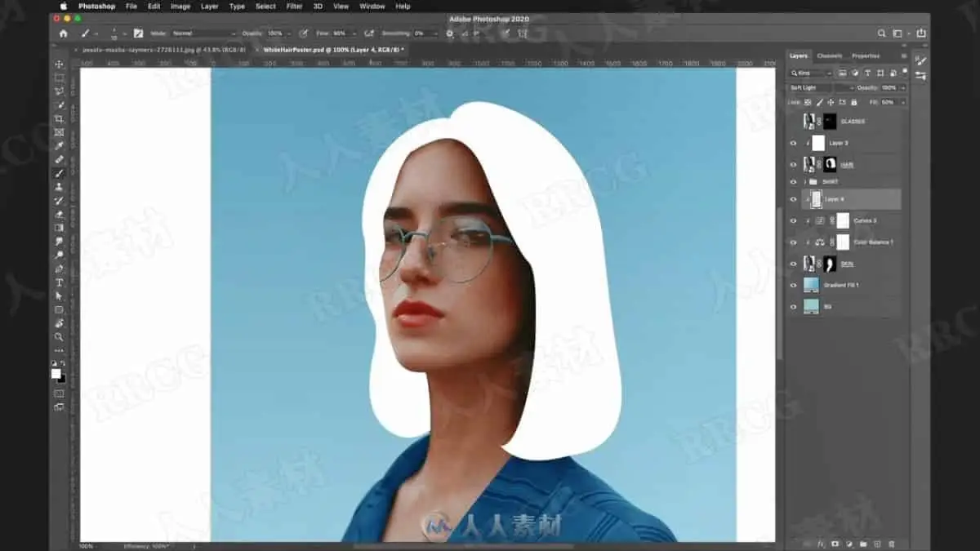Image resolution: width=980 pixels, height=551 pixels.
Task: Open the Window menu
Action: 372,6
